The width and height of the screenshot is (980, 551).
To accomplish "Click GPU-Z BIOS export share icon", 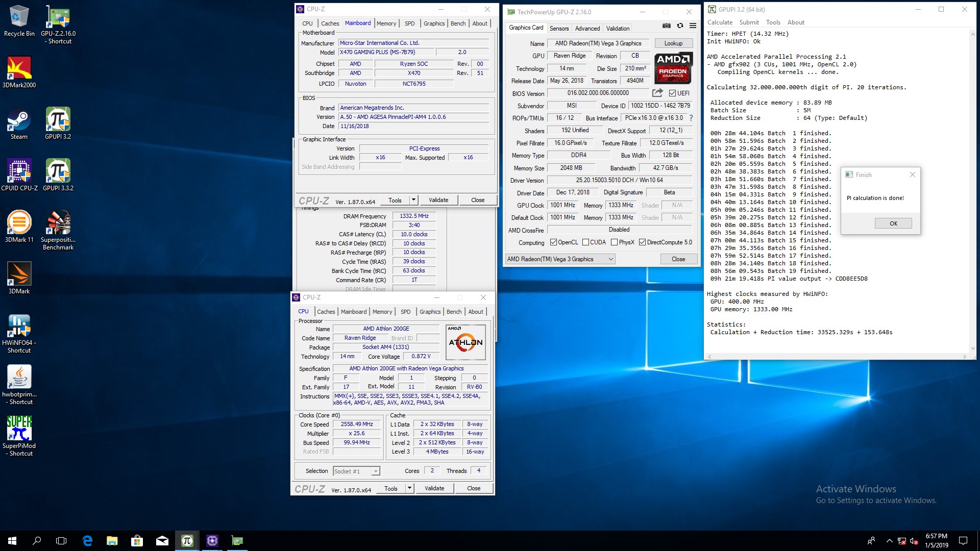I will pos(657,93).
